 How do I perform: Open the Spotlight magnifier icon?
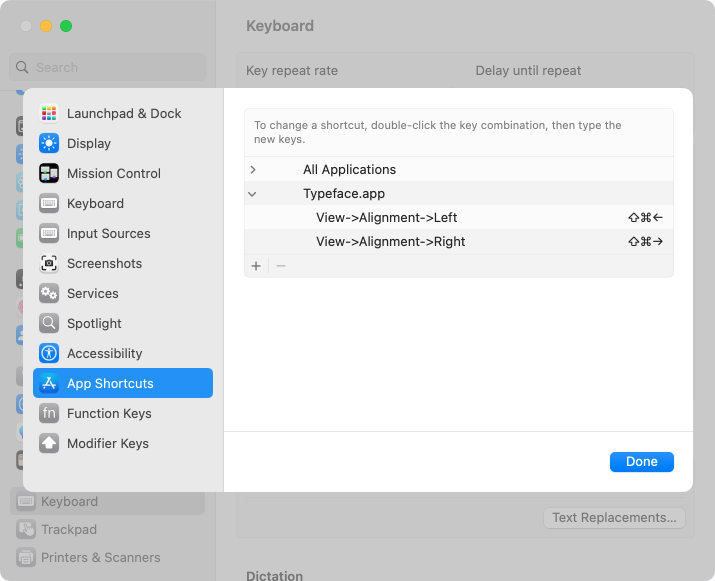point(49,323)
